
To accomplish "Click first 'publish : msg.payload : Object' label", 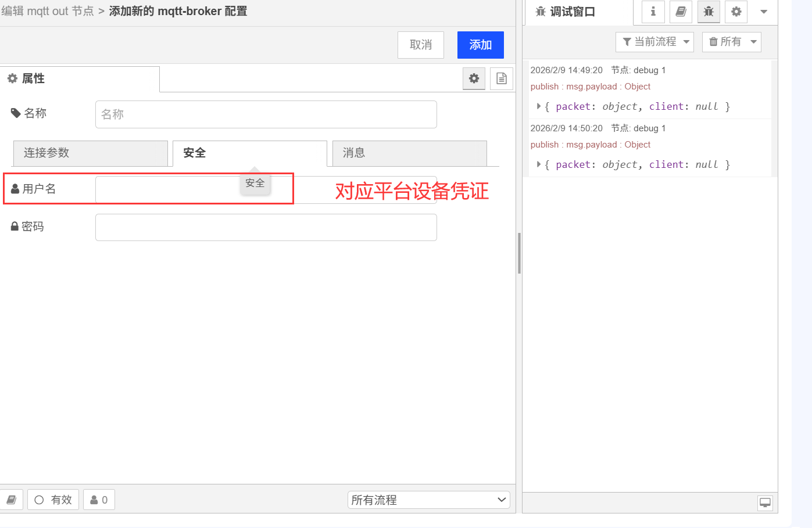I will [591, 87].
